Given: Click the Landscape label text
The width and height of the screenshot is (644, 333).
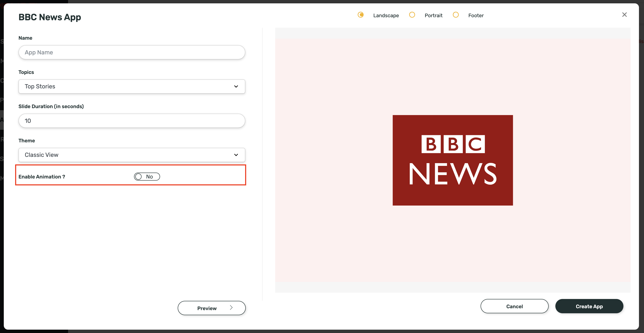Looking at the screenshot, I should click(x=386, y=16).
